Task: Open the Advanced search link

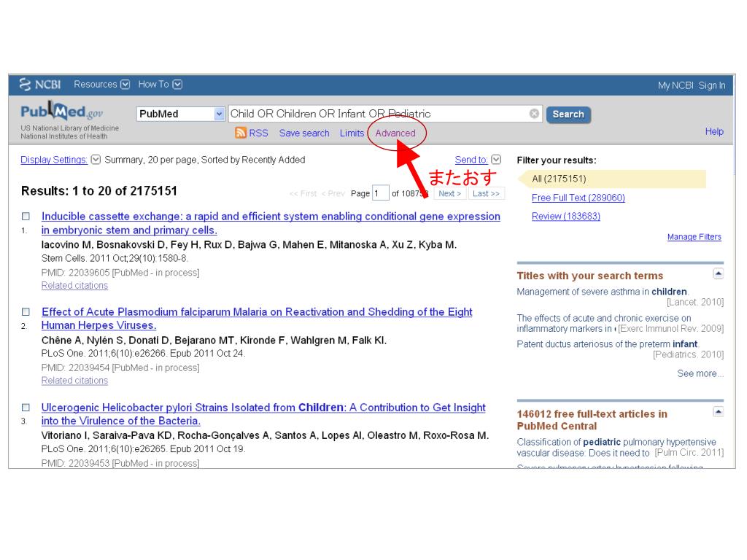Action: point(395,133)
